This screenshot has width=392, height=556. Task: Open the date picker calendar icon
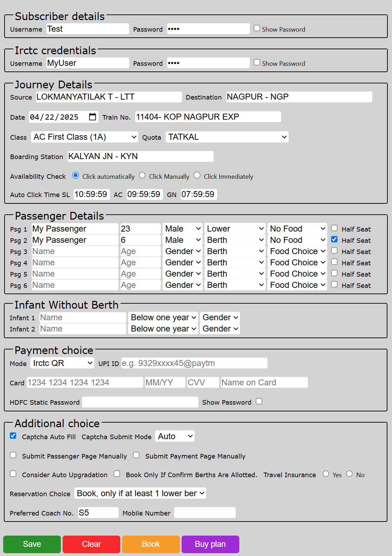(x=93, y=117)
